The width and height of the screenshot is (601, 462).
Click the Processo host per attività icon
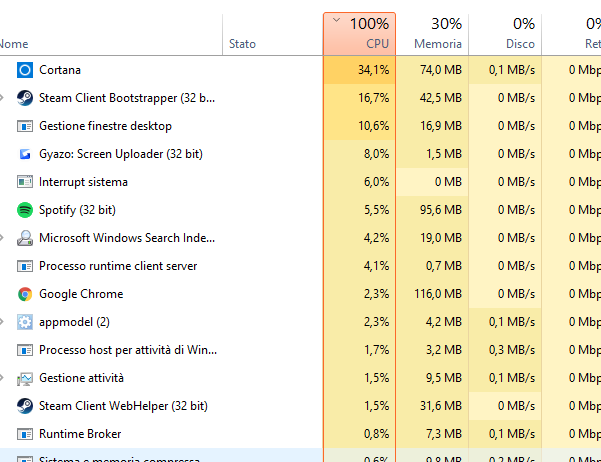coord(25,350)
